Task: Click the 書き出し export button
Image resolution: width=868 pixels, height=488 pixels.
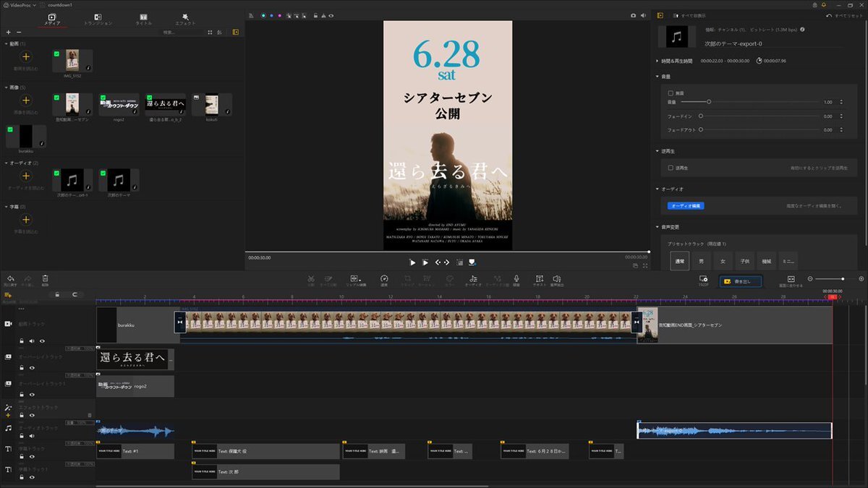Action: click(x=741, y=281)
